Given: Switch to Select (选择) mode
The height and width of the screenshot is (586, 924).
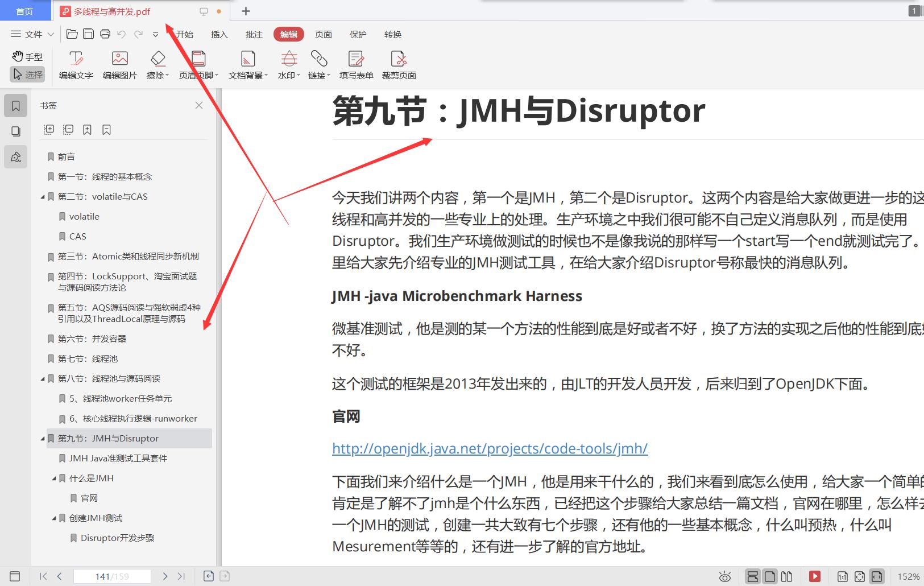Looking at the screenshot, I should (x=27, y=75).
